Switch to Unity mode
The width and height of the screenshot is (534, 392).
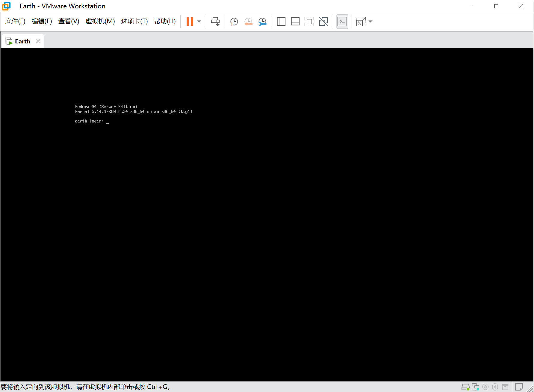(x=323, y=21)
